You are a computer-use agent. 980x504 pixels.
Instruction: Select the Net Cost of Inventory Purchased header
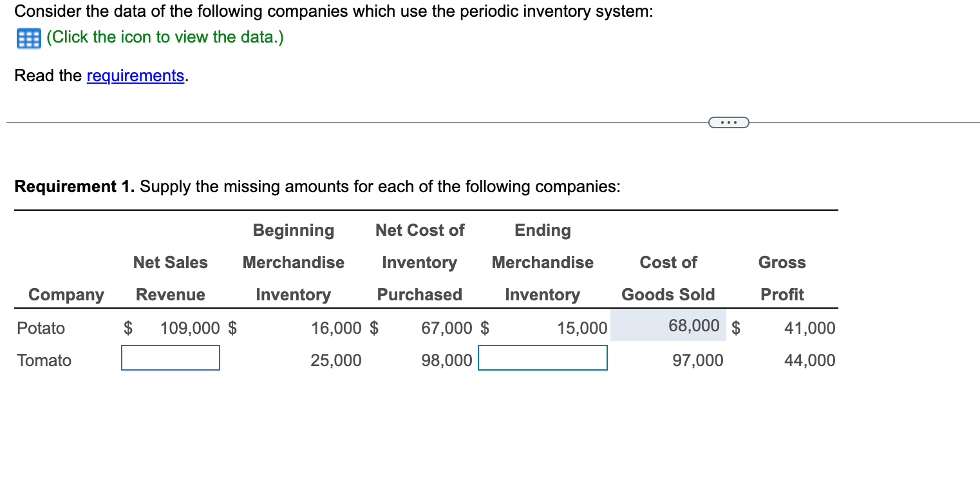[x=419, y=262]
